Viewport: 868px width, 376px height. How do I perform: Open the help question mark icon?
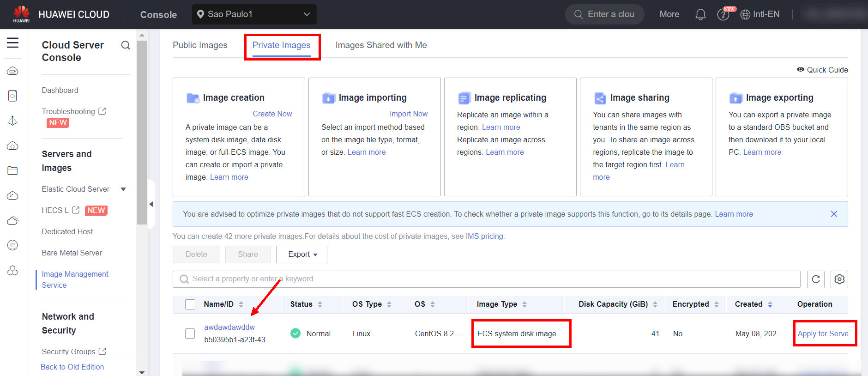click(723, 15)
